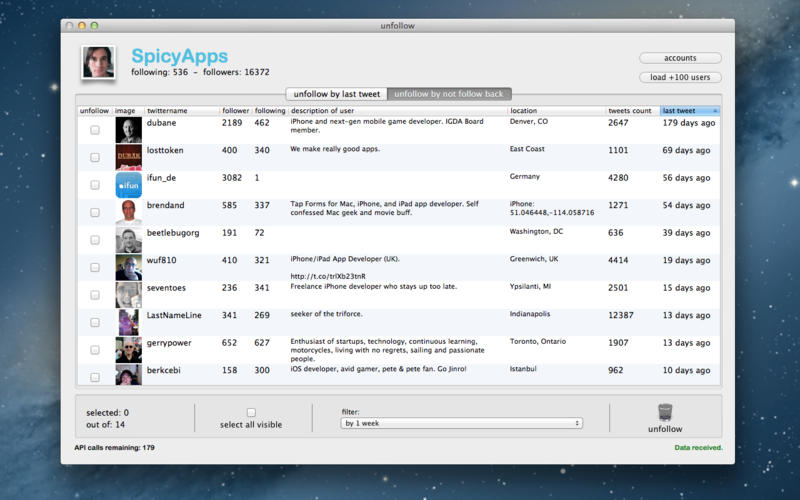The image size is (800, 500).
Task: Click losttoken's profile image
Action: (129, 157)
